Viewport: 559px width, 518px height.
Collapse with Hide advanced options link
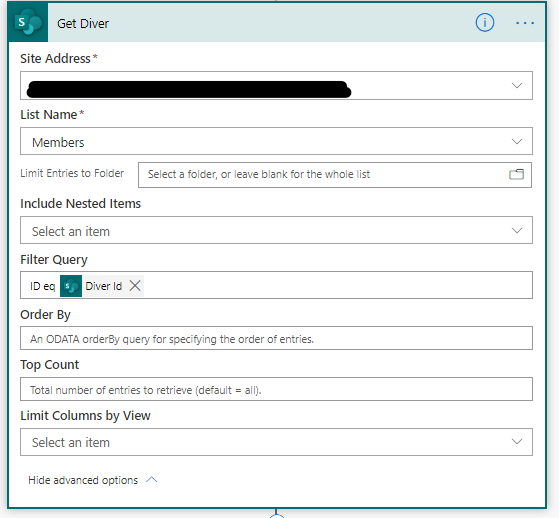[83, 480]
